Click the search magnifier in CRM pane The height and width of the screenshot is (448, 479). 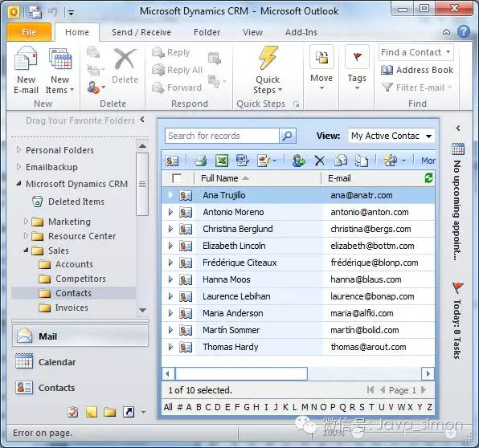point(287,136)
